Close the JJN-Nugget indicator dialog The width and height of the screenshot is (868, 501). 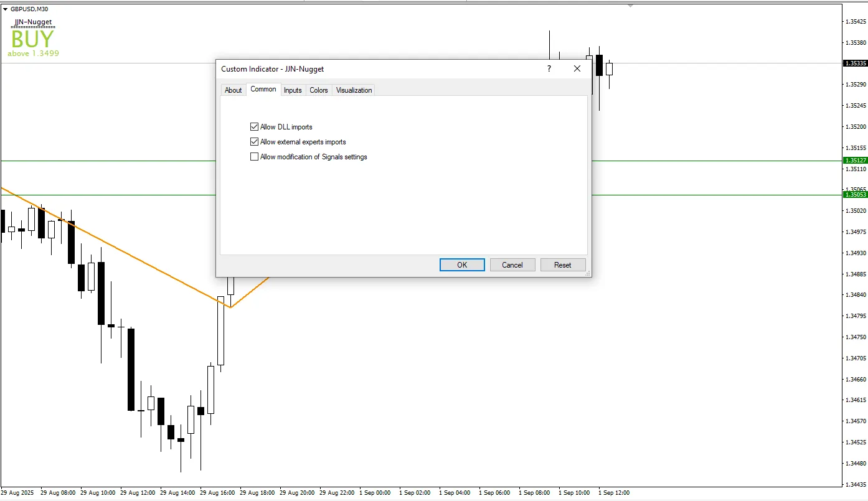[x=577, y=69]
